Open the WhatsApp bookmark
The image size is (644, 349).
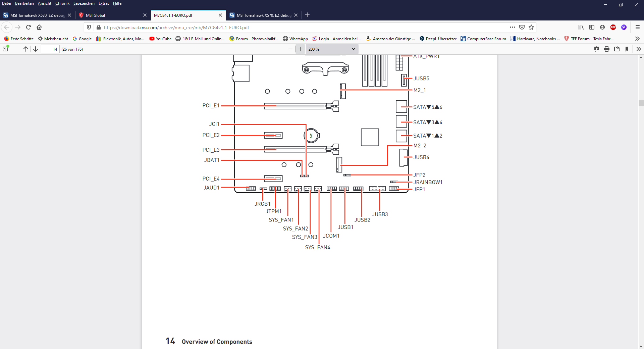pos(296,39)
